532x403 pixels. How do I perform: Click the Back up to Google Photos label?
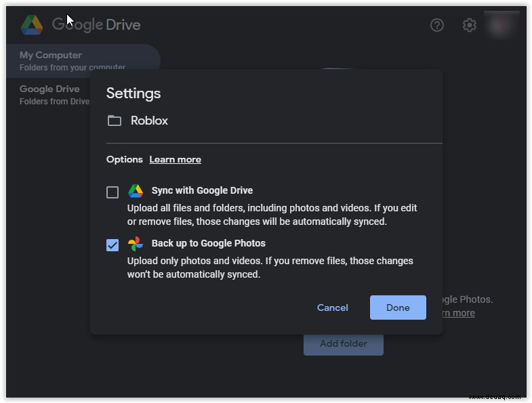(x=208, y=243)
